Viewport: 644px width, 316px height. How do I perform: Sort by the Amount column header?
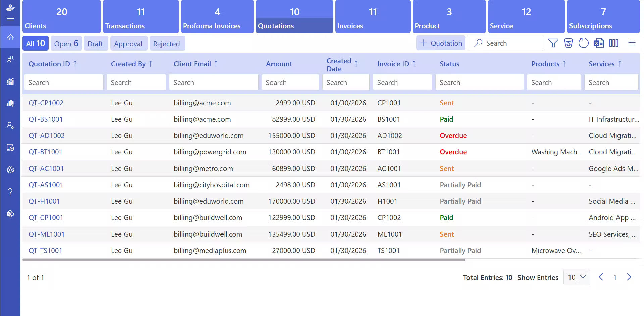[x=279, y=64]
